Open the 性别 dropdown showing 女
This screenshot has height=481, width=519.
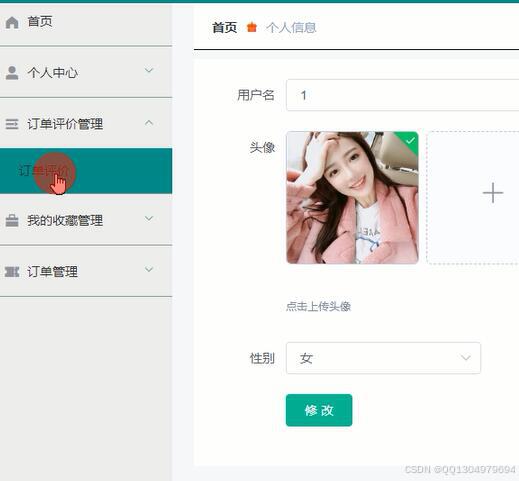[383, 358]
